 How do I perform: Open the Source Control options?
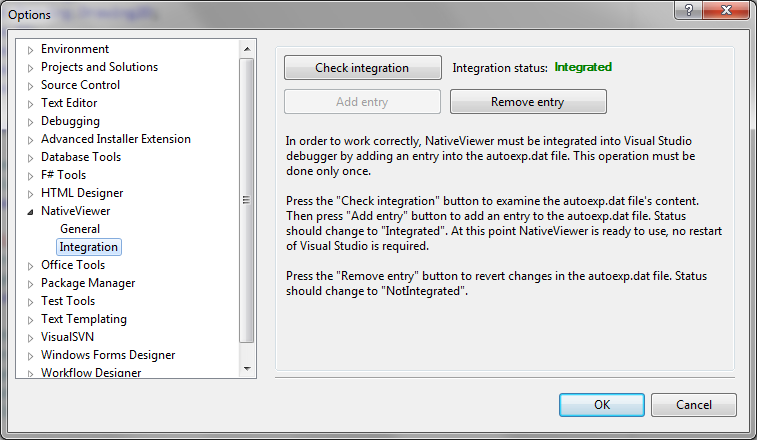80,85
